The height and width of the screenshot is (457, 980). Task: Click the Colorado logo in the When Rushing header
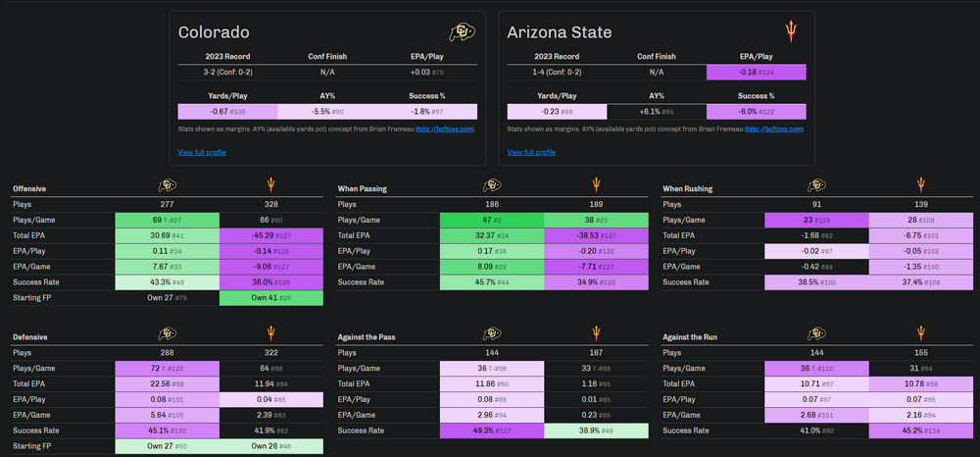(815, 186)
